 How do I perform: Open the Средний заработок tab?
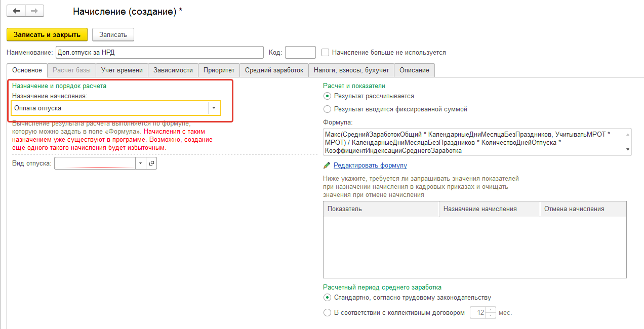[274, 70]
